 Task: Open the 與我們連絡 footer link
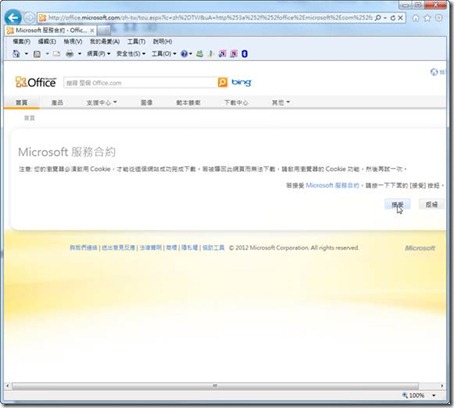pos(83,248)
